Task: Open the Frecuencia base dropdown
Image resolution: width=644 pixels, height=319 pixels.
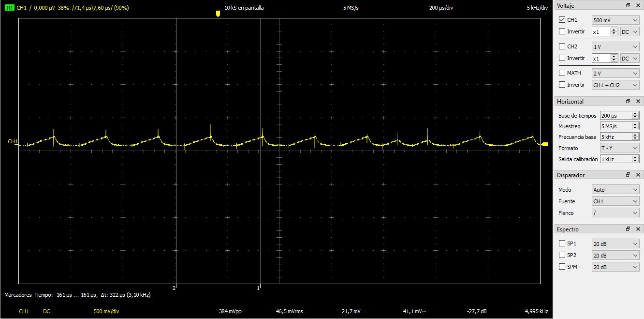Action: pyautogui.click(x=619, y=137)
